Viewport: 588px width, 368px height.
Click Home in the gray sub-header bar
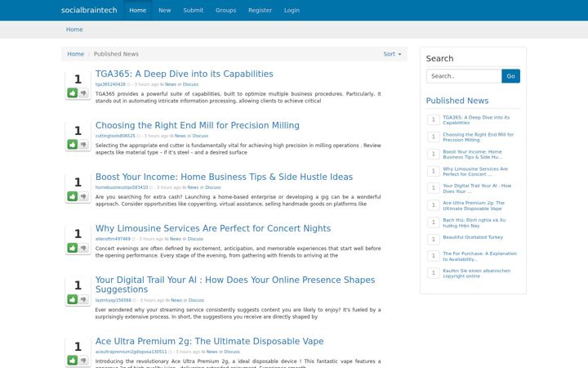74,29
